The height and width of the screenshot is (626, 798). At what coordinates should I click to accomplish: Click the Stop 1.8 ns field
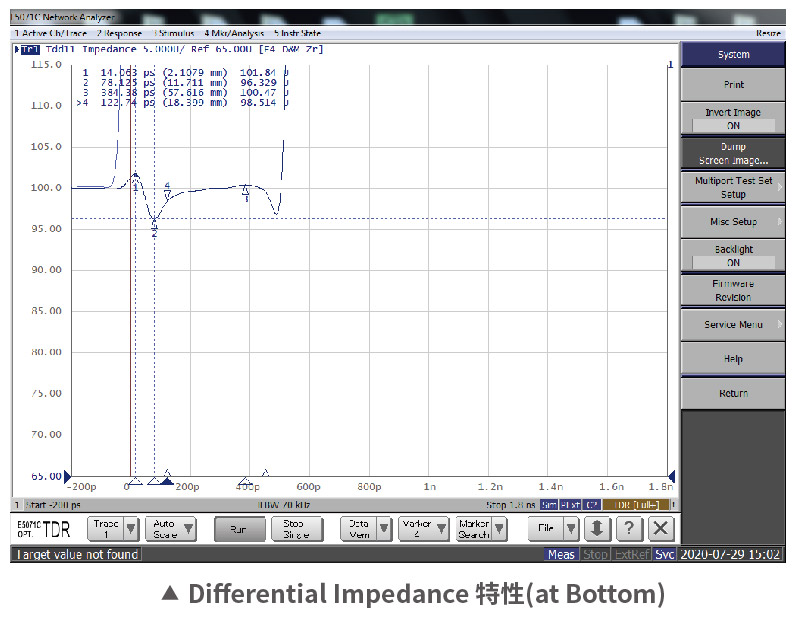510,505
